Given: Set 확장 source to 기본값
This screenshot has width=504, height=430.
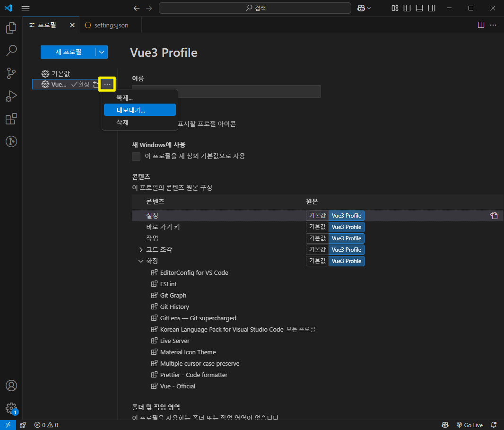Looking at the screenshot, I should click(317, 261).
